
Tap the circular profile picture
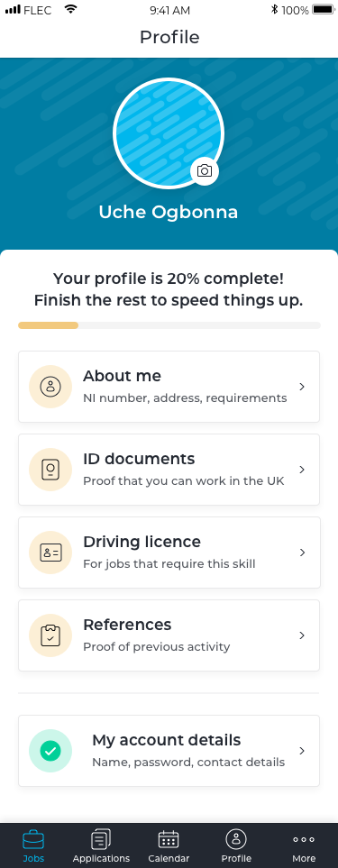coord(169,132)
